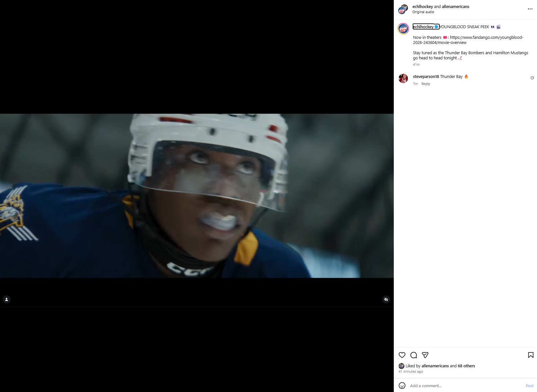
Task: Open echlhockey username in caption
Action: (x=423, y=27)
